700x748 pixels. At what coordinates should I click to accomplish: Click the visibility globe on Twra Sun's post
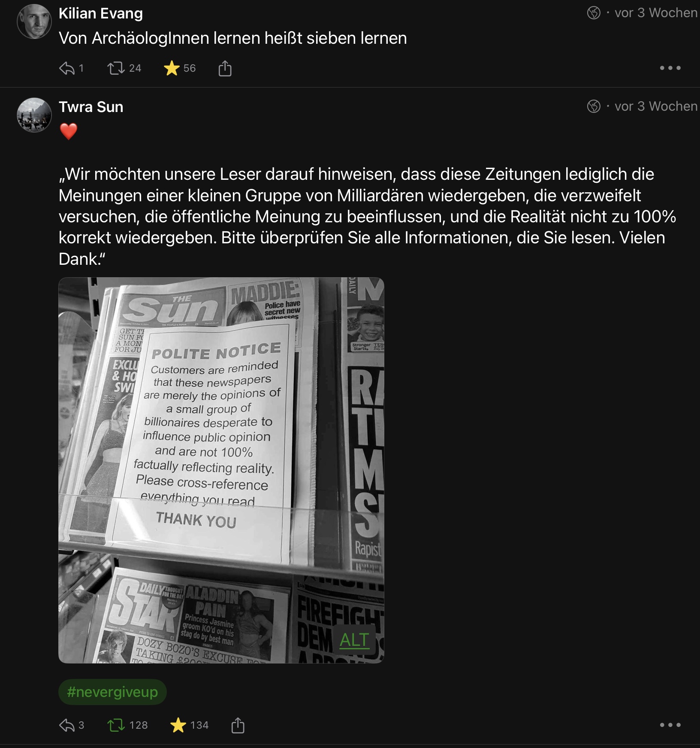point(594,106)
